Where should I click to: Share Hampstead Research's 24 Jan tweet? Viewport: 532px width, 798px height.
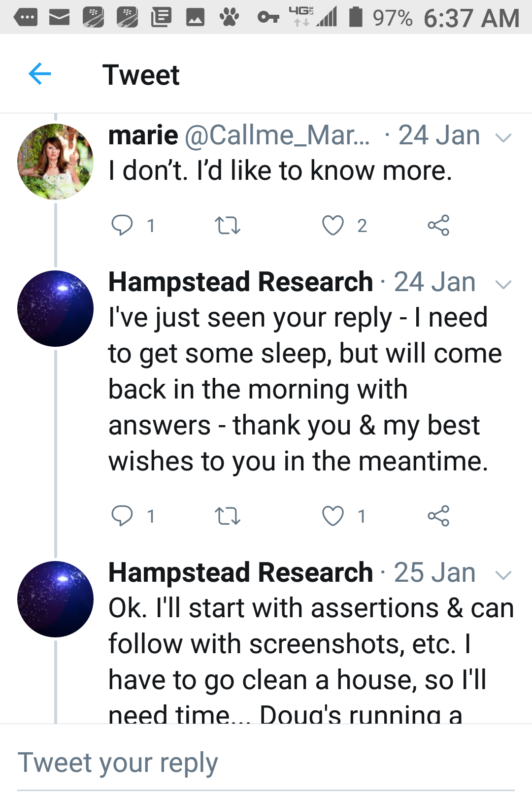(438, 516)
